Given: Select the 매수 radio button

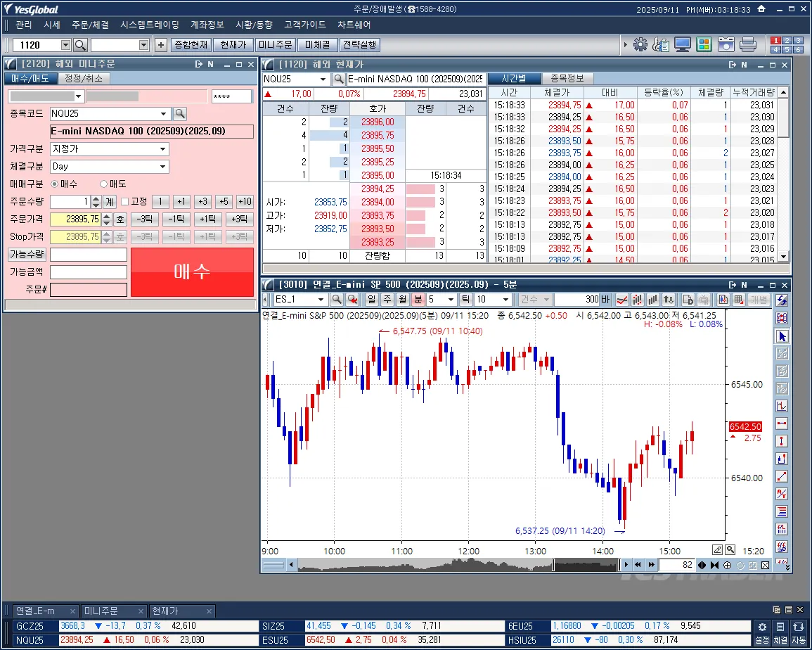Looking at the screenshot, I should pyautogui.click(x=55, y=184).
